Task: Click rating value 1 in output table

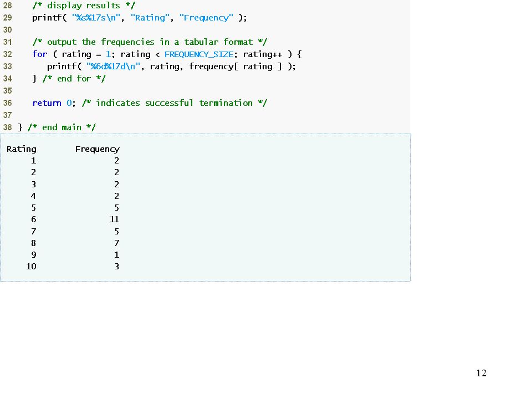Action: pyautogui.click(x=34, y=161)
